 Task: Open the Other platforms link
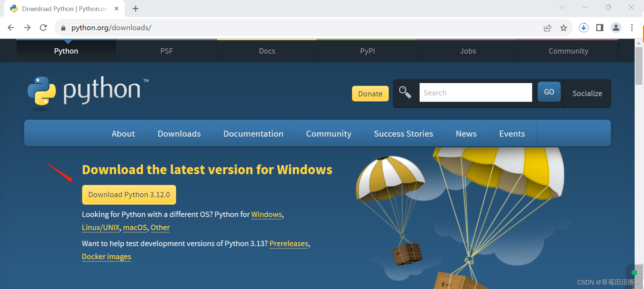click(160, 227)
